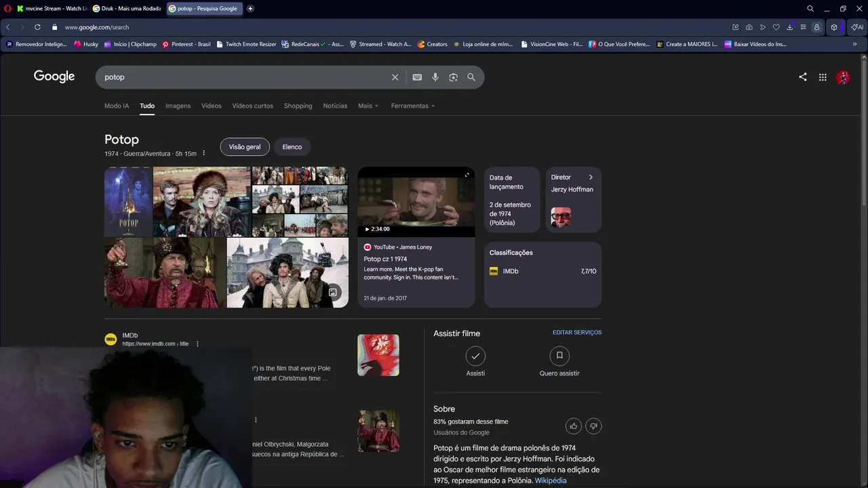Open a new browser tab

coord(250,8)
